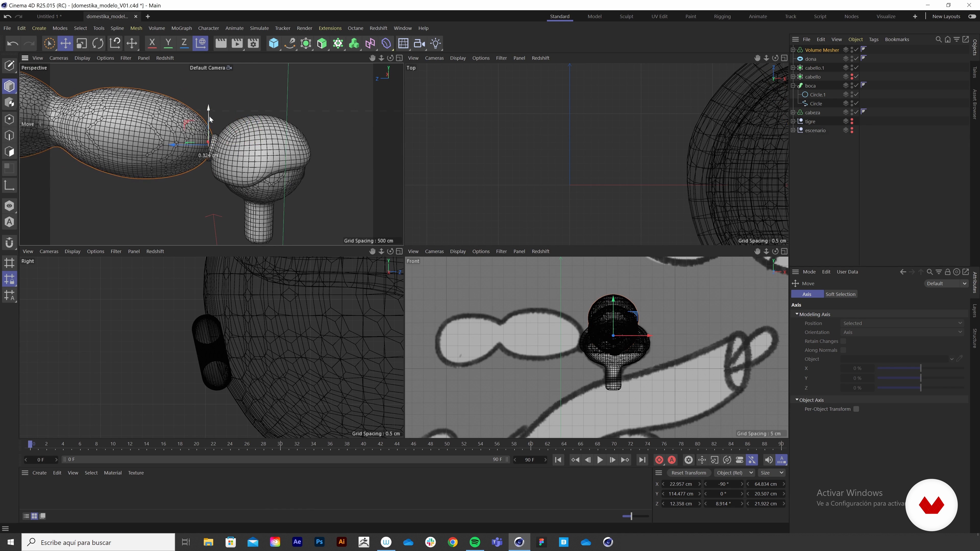
Task: Click the Floor/grid scene icon
Action: 403,43
